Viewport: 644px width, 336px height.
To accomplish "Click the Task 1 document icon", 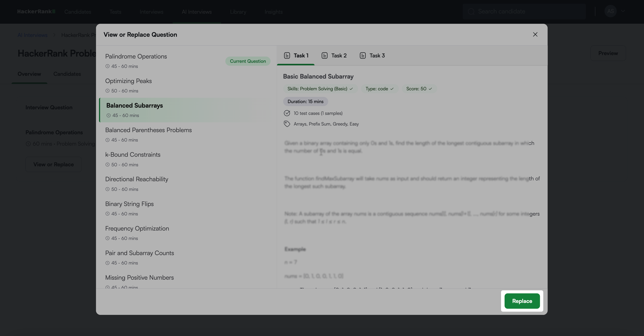I will [287, 56].
